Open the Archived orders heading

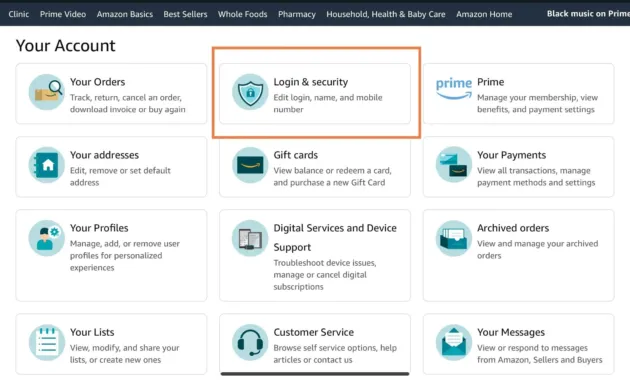point(513,228)
